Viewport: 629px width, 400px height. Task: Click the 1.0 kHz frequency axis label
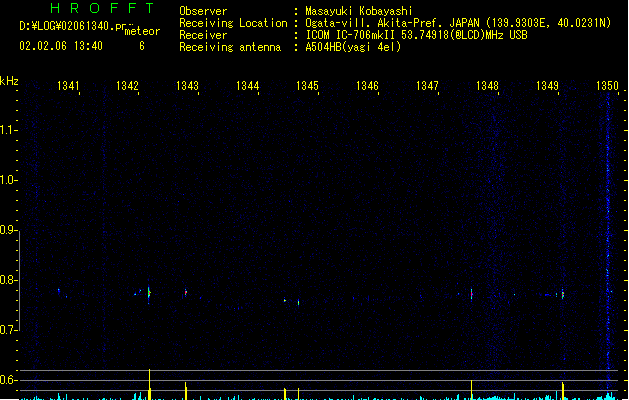coord(7,180)
